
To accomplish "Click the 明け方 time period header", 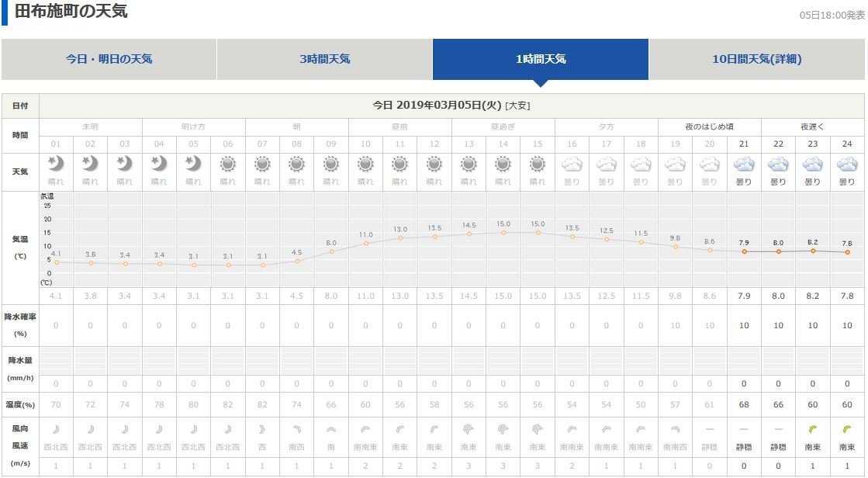I will 193,126.
